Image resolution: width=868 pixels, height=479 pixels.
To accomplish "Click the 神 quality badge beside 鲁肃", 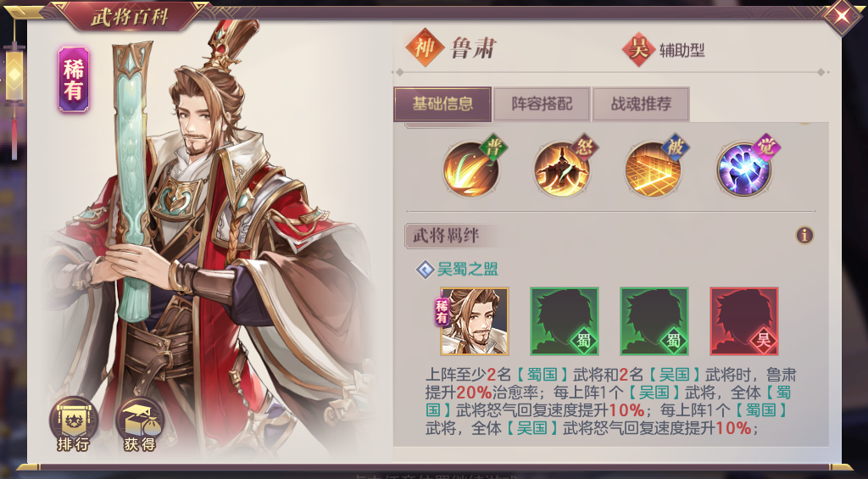I will (425, 47).
